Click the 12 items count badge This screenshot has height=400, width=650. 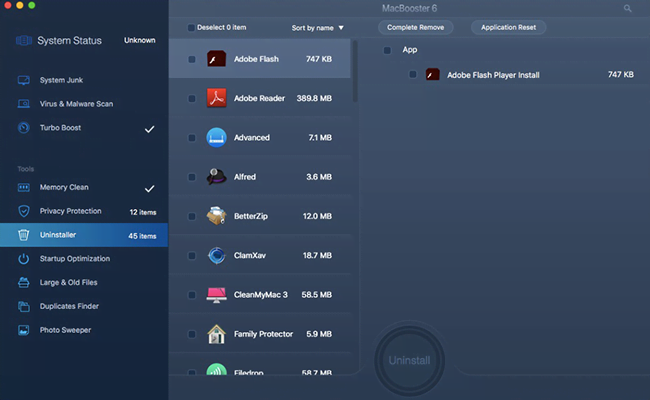[143, 212]
